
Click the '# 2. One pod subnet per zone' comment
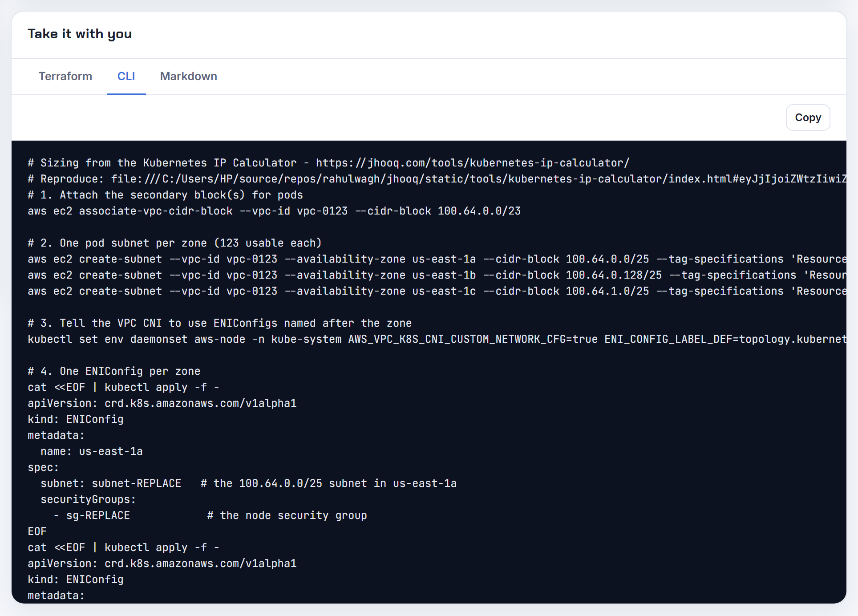tap(174, 243)
